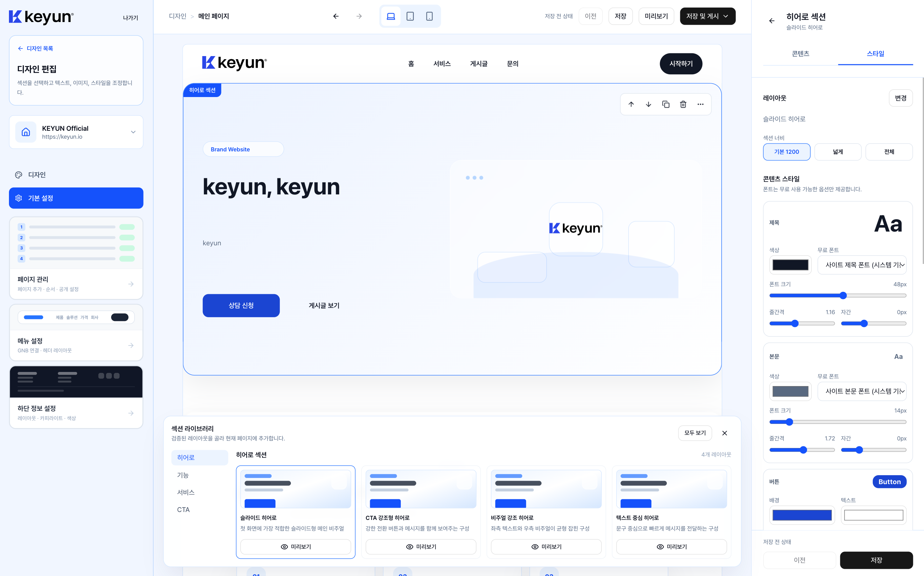This screenshot has height=576, width=924.
Task: Click the redo forward arrow in top toolbar
Action: (359, 17)
